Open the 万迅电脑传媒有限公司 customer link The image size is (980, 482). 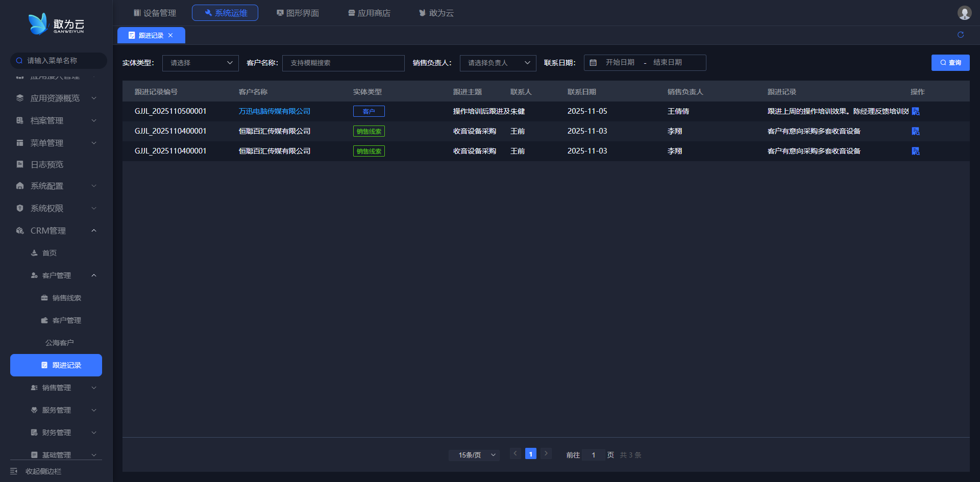click(275, 111)
